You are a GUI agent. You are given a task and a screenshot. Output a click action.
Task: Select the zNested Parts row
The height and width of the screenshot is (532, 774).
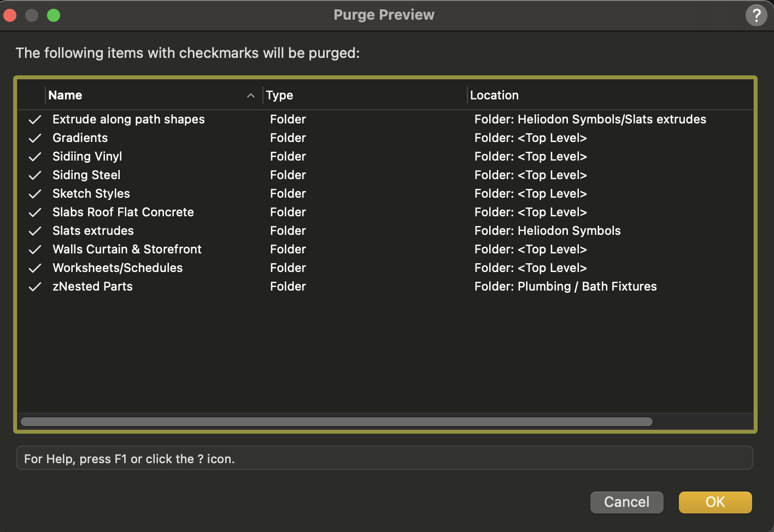click(92, 286)
